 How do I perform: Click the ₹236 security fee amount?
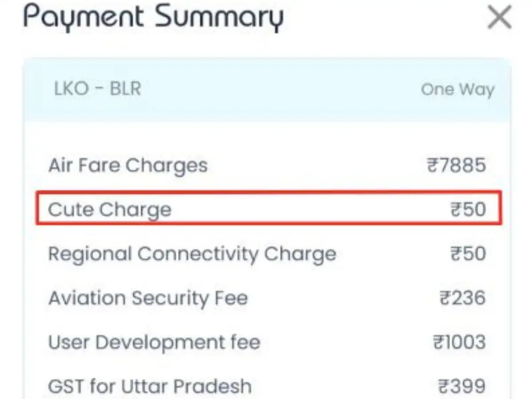(462, 298)
